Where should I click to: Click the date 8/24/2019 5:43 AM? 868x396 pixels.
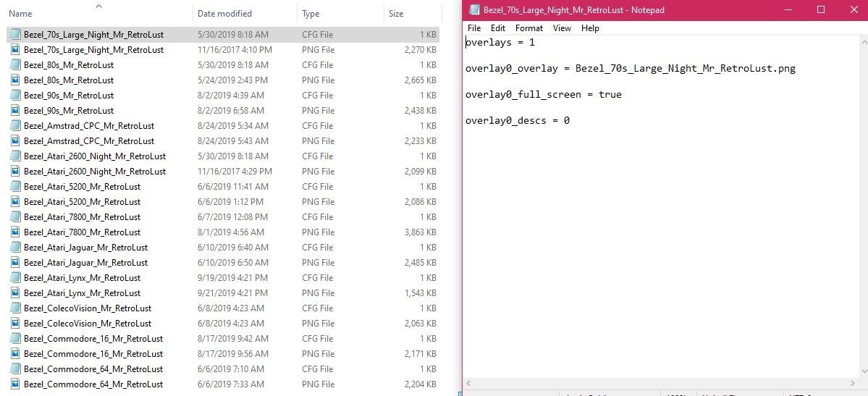point(232,141)
